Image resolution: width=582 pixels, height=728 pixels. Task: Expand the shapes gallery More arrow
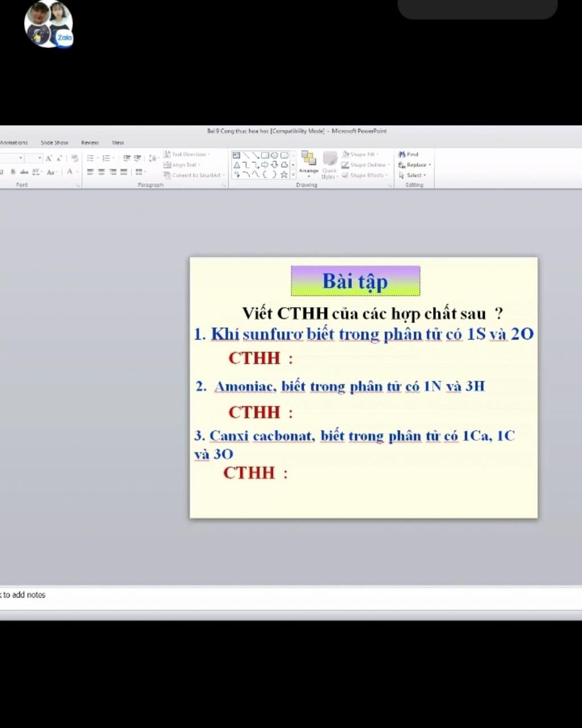pyautogui.click(x=293, y=175)
